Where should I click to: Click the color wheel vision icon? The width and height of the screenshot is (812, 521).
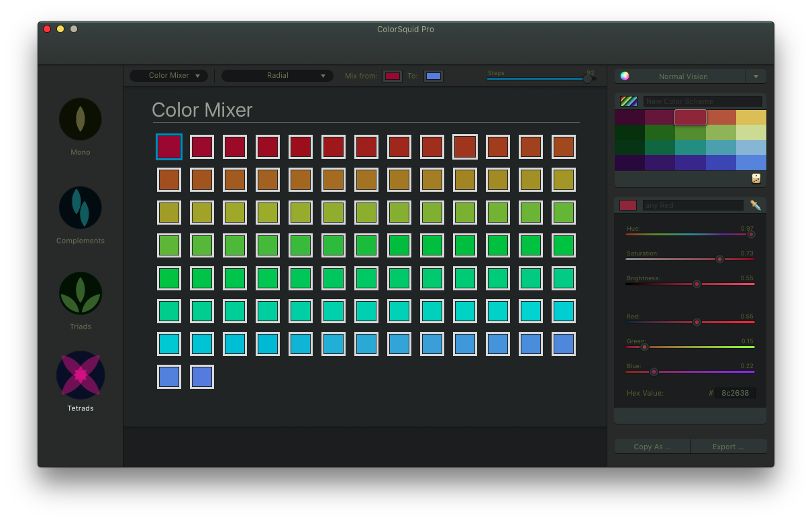pos(625,76)
